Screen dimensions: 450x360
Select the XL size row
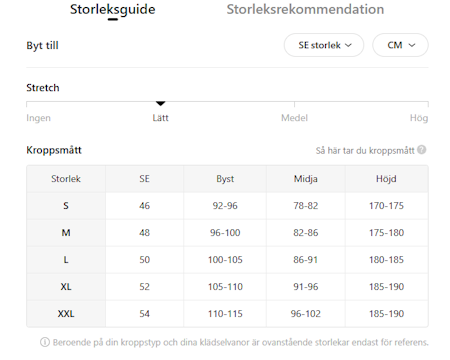(227, 287)
